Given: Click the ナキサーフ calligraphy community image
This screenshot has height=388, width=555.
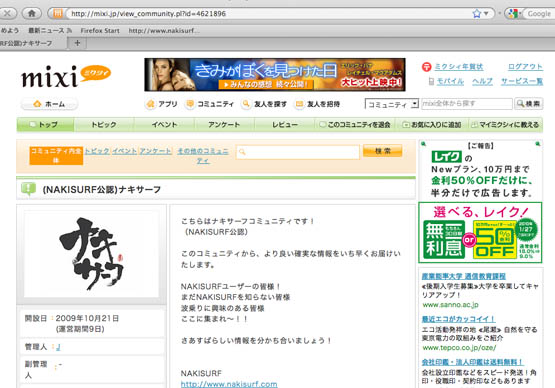Looking at the screenshot, I should click(x=91, y=254).
